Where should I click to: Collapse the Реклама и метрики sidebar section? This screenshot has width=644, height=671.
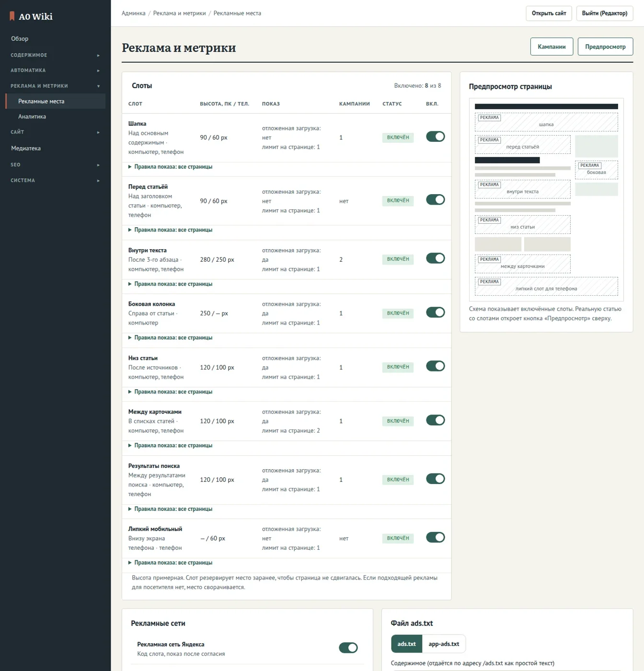pos(55,86)
